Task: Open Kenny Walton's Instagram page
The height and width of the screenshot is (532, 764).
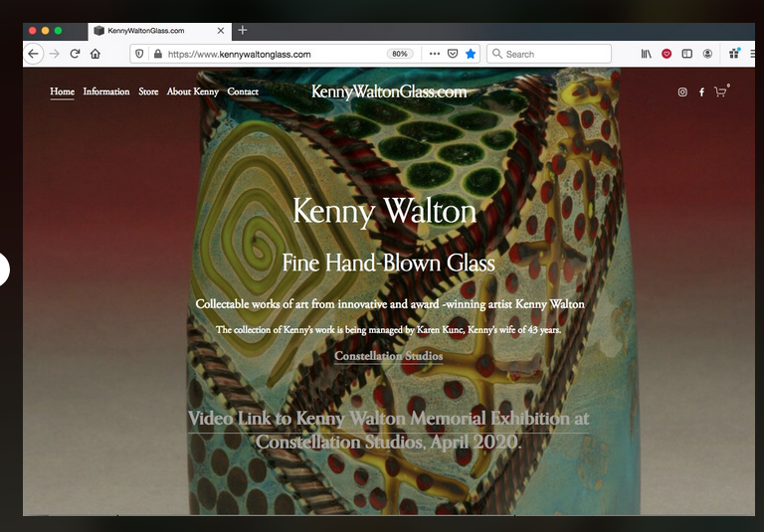Action: (x=682, y=92)
